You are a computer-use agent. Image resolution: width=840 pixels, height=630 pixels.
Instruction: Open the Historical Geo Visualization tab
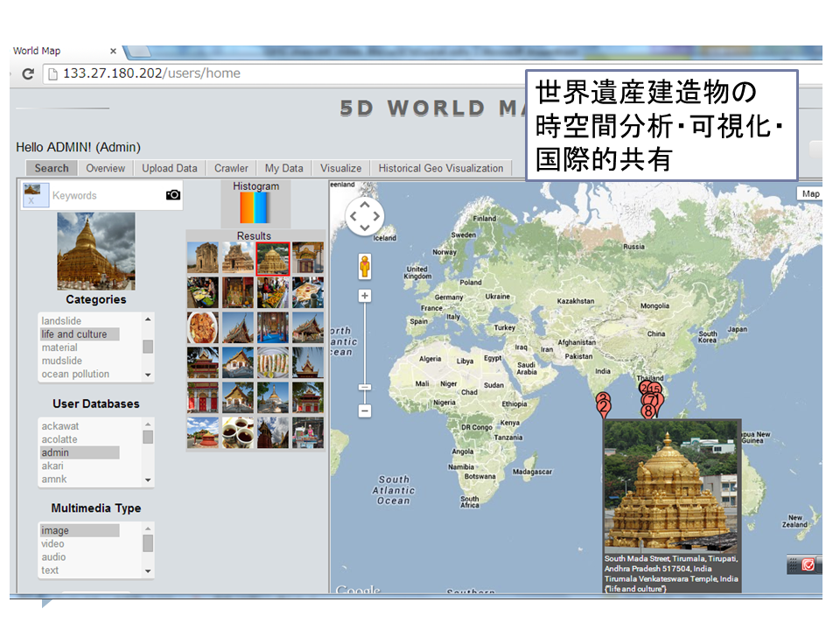point(440,168)
